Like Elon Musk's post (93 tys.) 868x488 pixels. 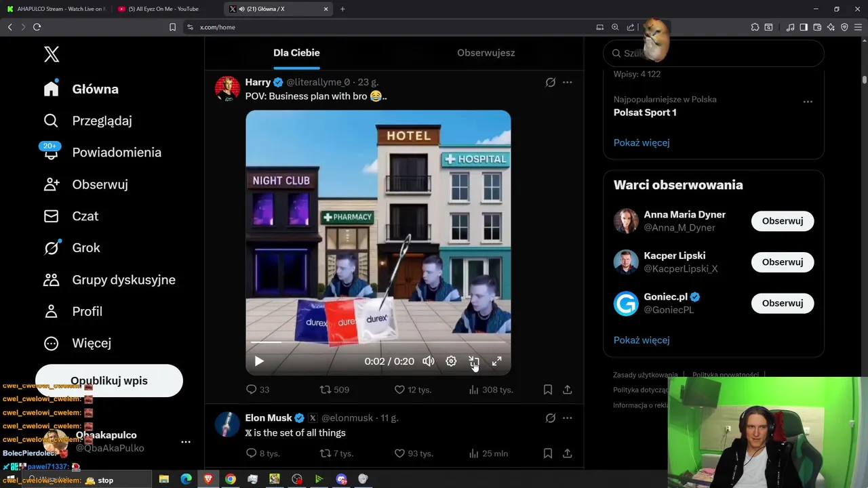click(x=414, y=453)
